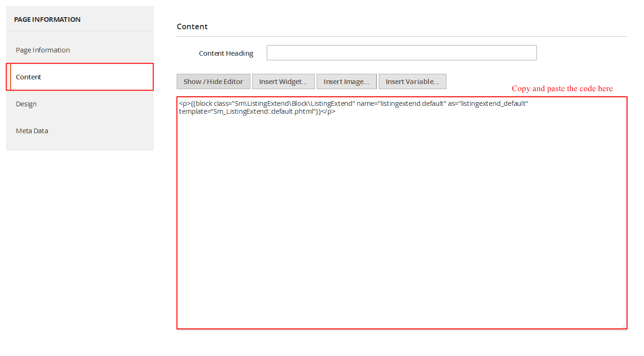
Task: Open the Page Information tab
Action: (43, 50)
